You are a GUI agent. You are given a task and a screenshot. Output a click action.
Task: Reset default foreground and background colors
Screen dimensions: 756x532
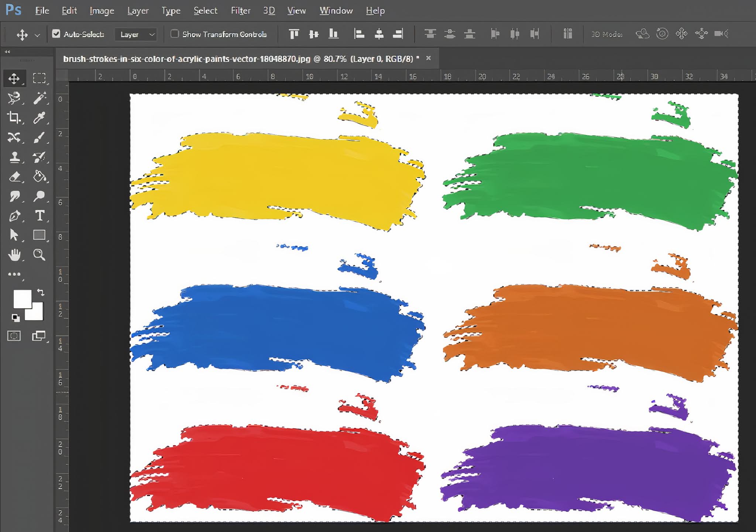(x=15, y=317)
